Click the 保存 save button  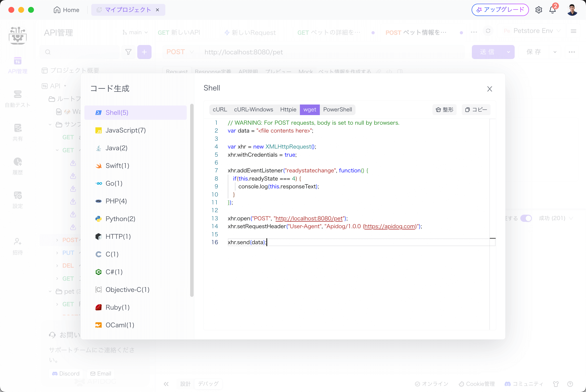pos(534,52)
